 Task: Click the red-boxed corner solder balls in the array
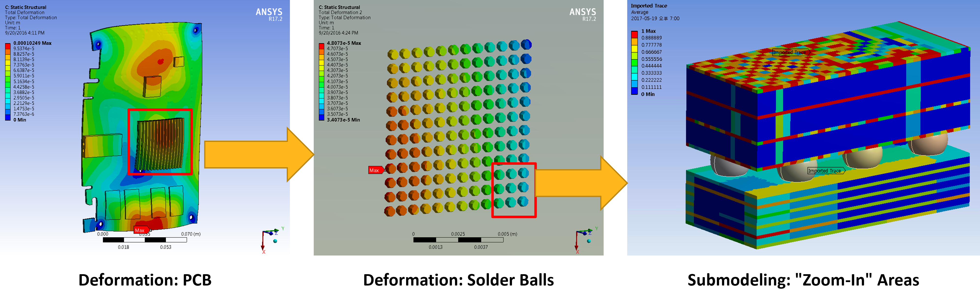click(x=512, y=188)
